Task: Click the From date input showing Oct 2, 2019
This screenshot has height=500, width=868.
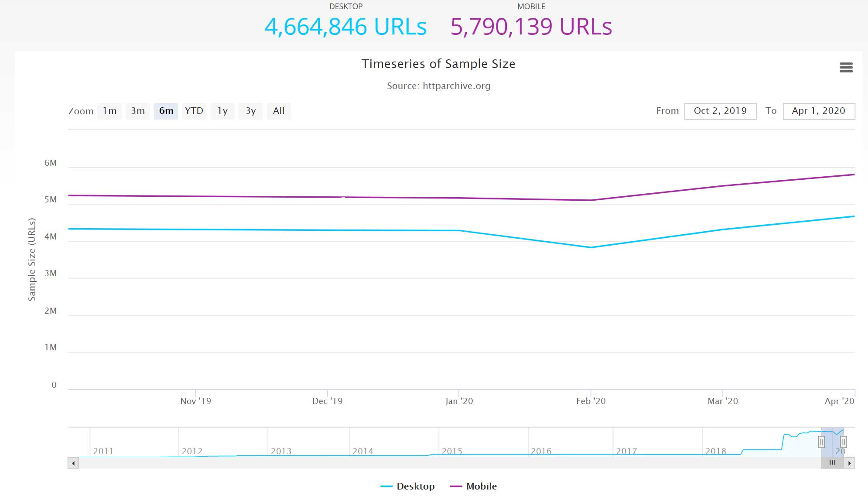Action: tap(720, 111)
